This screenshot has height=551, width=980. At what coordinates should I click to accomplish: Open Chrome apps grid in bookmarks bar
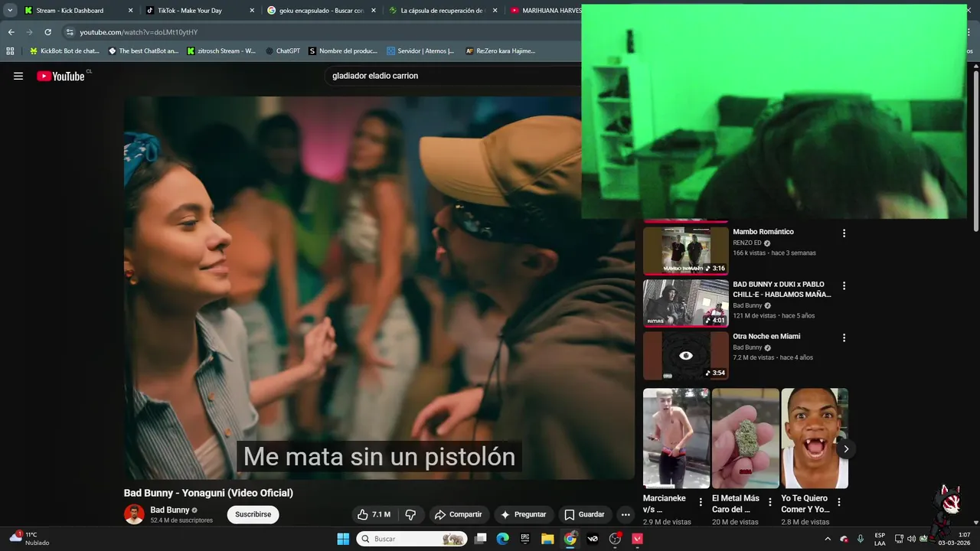pyautogui.click(x=10, y=51)
